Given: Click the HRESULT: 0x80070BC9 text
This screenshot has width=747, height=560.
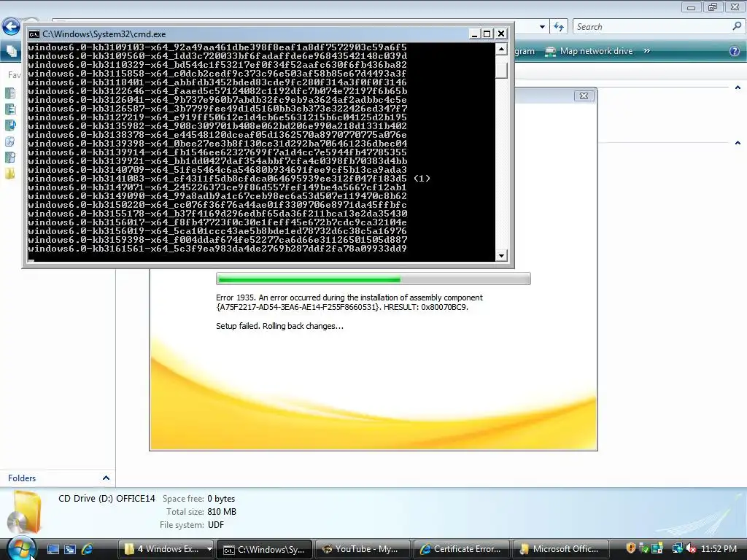Looking at the screenshot, I should coord(426,307).
